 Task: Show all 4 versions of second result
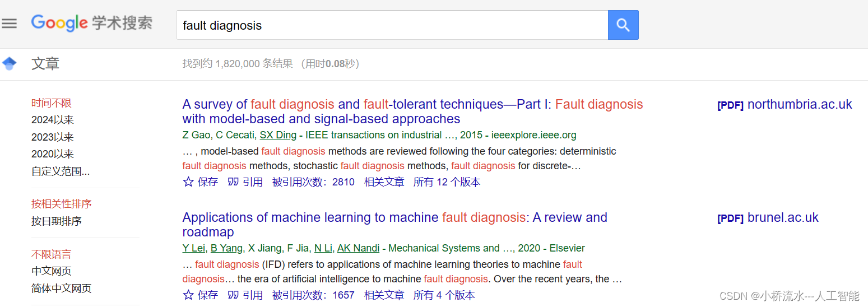444,295
